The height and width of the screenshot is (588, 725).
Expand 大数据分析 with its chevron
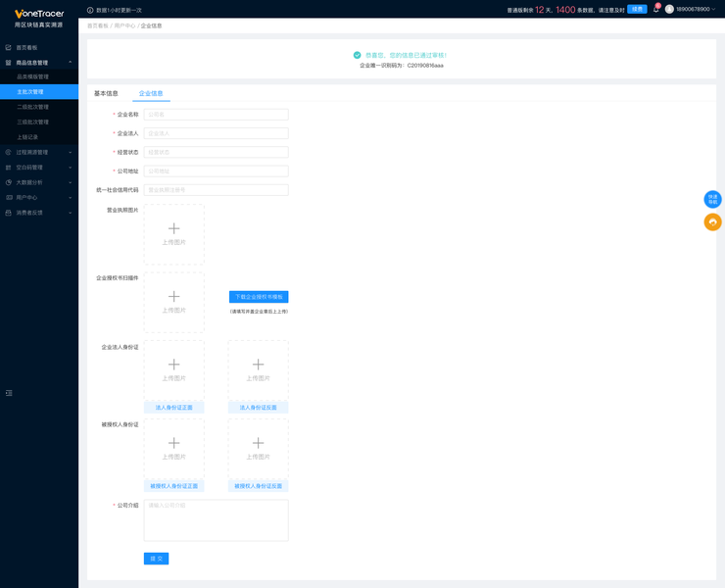pos(71,182)
